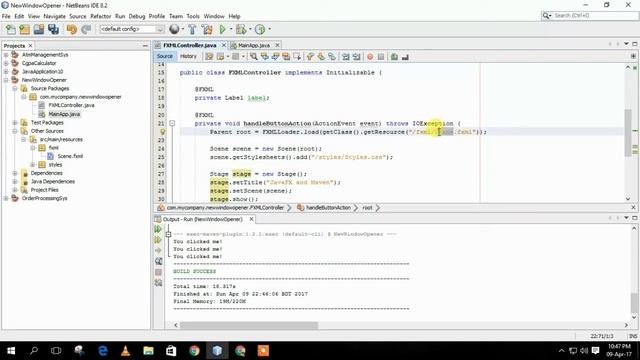Click the Open Project toolbar icon
This screenshot has width=640, height=360.
click(39, 29)
